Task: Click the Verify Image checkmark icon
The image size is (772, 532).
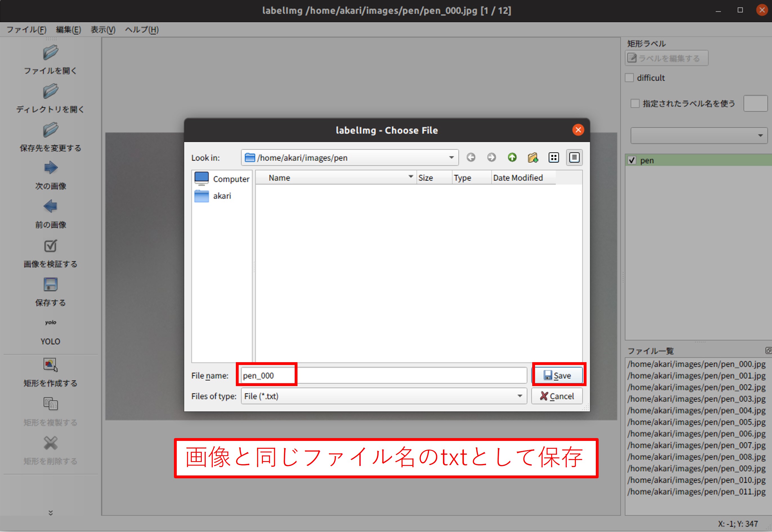Action: [x=50, y=246]
